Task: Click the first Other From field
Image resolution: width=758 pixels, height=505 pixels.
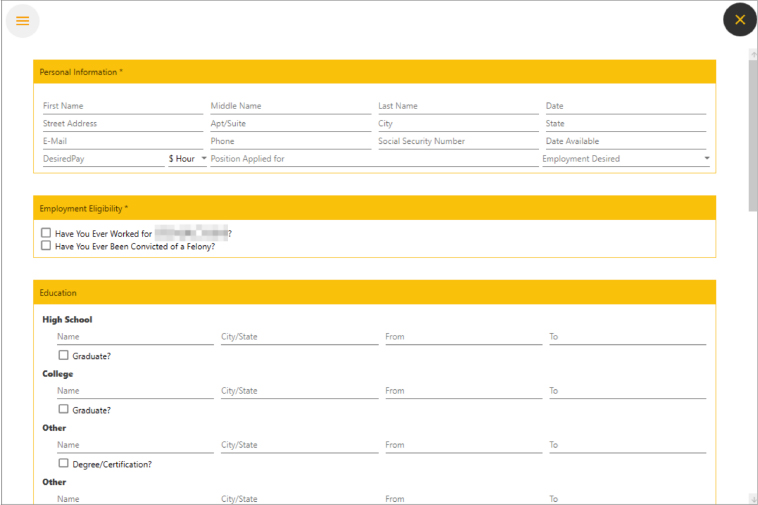Action: (x=464, y=445)
